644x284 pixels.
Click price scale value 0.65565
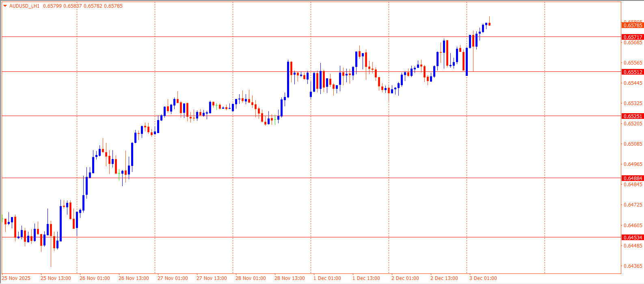point(633,63)
